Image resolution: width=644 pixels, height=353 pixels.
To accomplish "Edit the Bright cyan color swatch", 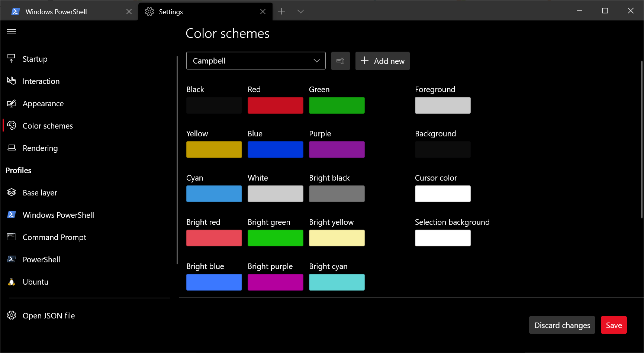I will pyautogui.click(x=337, y=282).
